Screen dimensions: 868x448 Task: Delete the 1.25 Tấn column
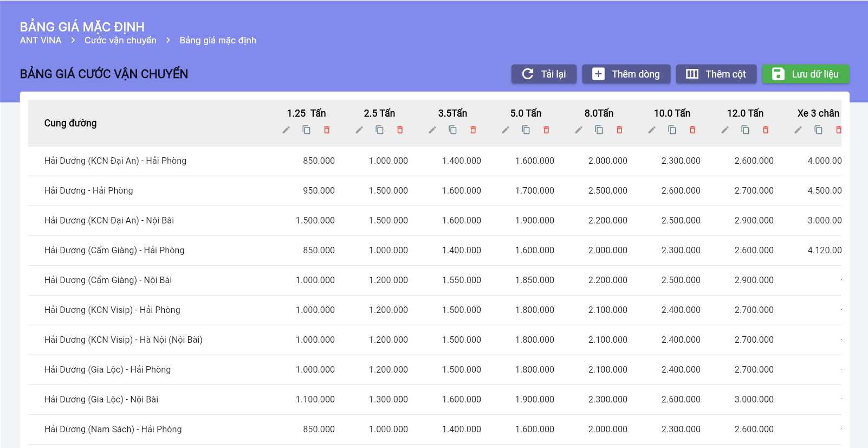[x=327, y=130]
